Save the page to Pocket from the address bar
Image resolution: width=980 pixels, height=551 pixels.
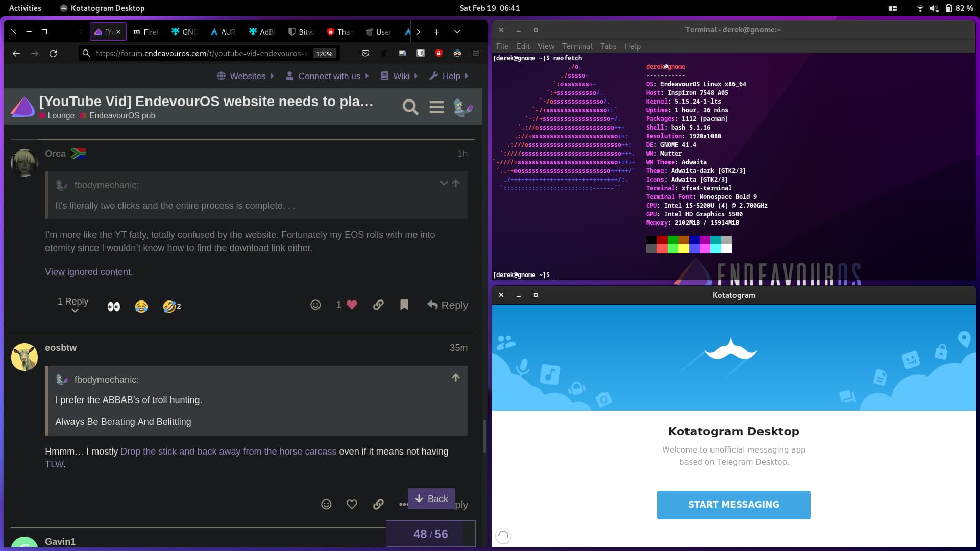click(x=365, y=53)
